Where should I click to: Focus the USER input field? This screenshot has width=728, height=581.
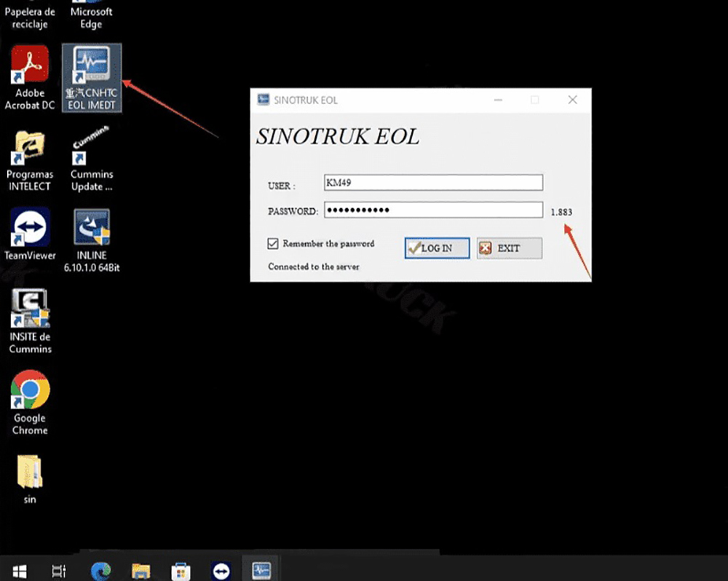click(433, 183)
